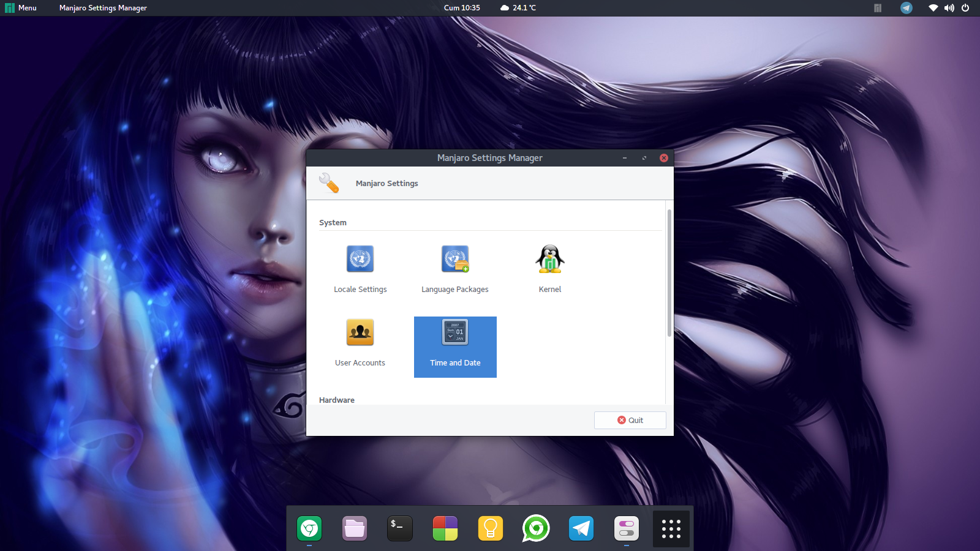Launch Telegram from the dock
The width and height of the screenshot is (980, 551).
pyautogui.click(x=581, y=528)
